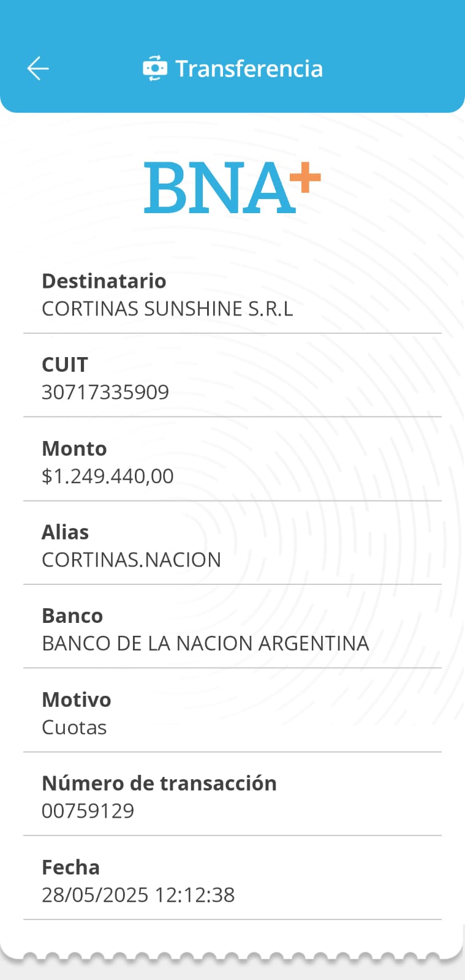Screen dimensions: 465x980
Task: Select recipient name CORTINAS SUNSHINE S.R.L
Action: tap(167, 309)
